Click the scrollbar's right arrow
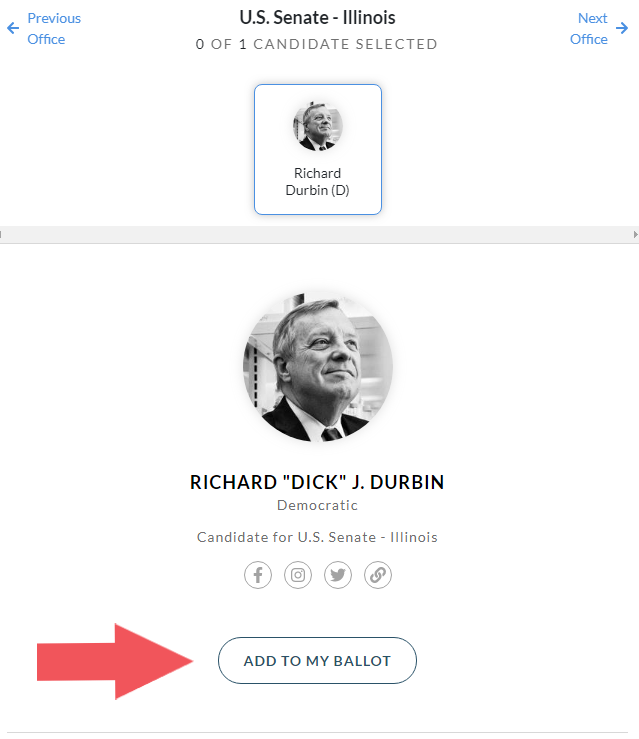639x739 pixels. coord(635,234)
